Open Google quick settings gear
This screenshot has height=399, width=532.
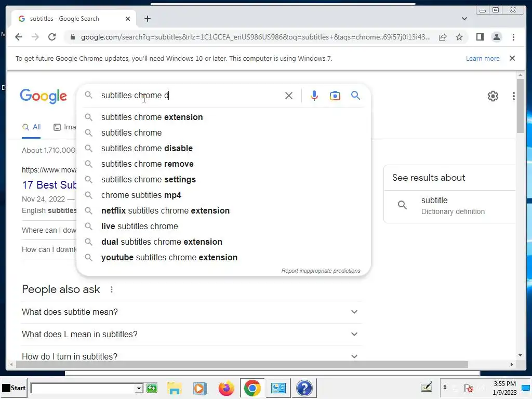tap(493, 96)
